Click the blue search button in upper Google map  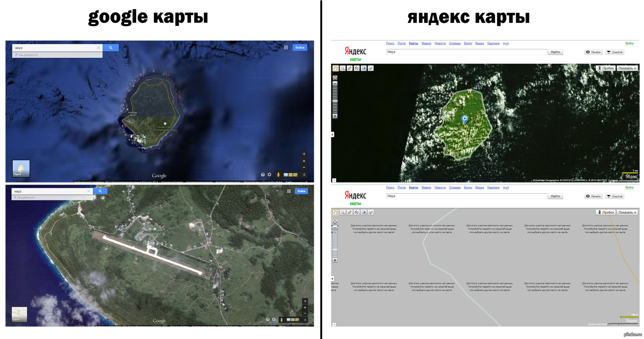click(x=111, y=48)
